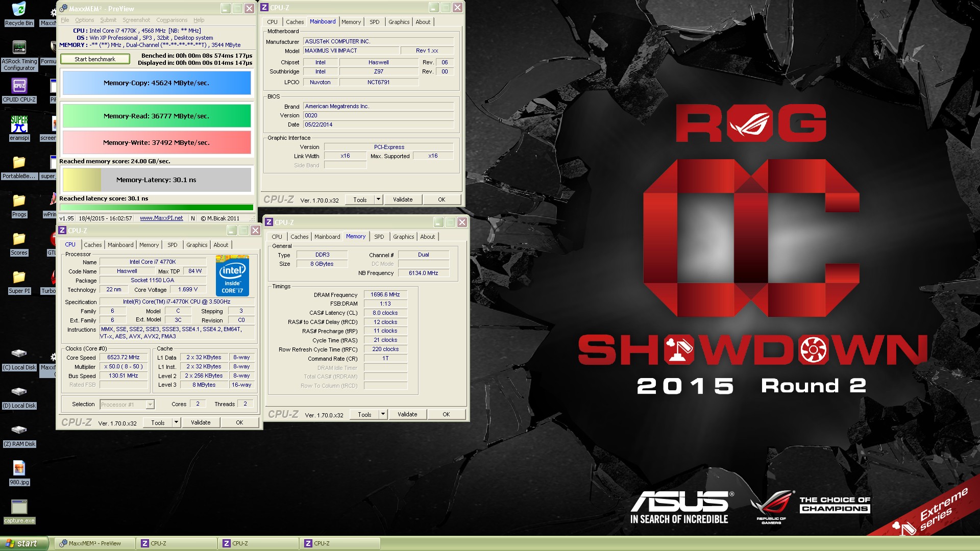Open MaxxMEM Screenshot menu
The width and height of the screenshot is (980, 551).
pos(136,20)
